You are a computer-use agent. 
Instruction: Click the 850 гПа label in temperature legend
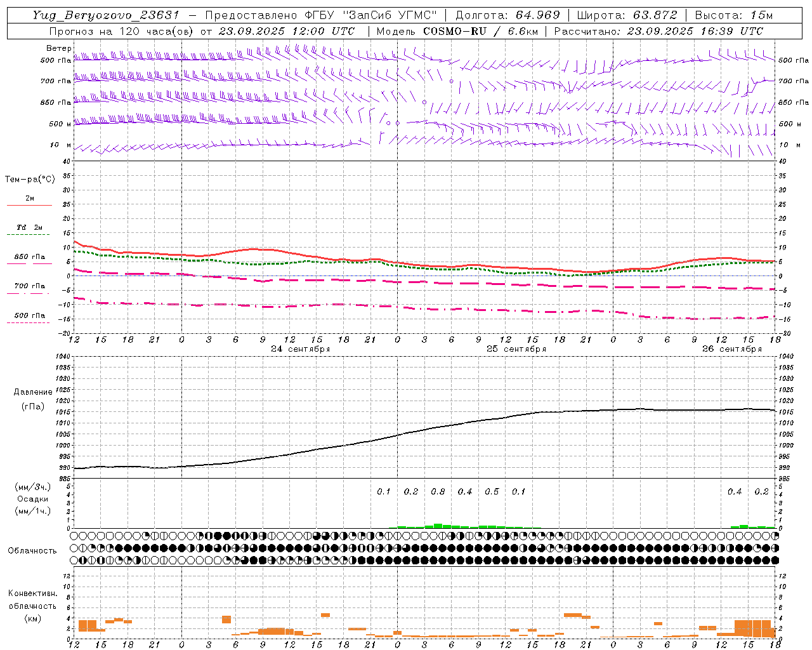pos(30,257)
